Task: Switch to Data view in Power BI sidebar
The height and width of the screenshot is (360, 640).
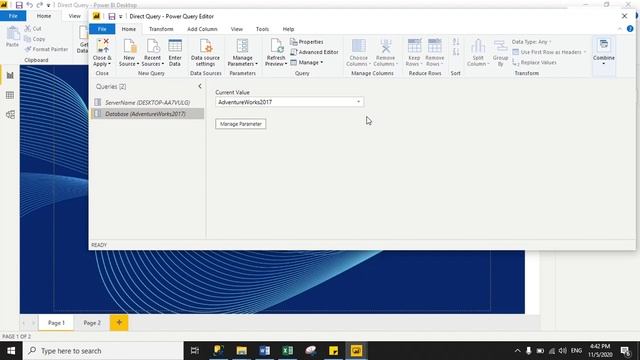Action: point(10,95)
